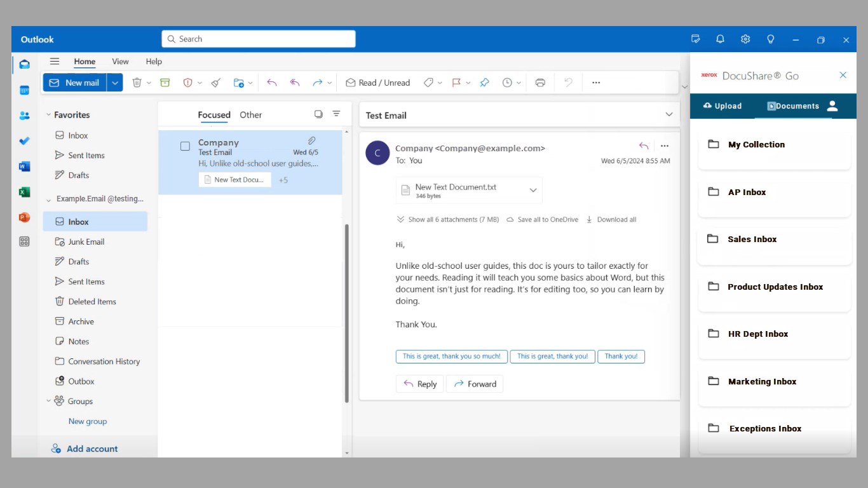Click the lightbulb Tips icon

[x=771, y=39]
